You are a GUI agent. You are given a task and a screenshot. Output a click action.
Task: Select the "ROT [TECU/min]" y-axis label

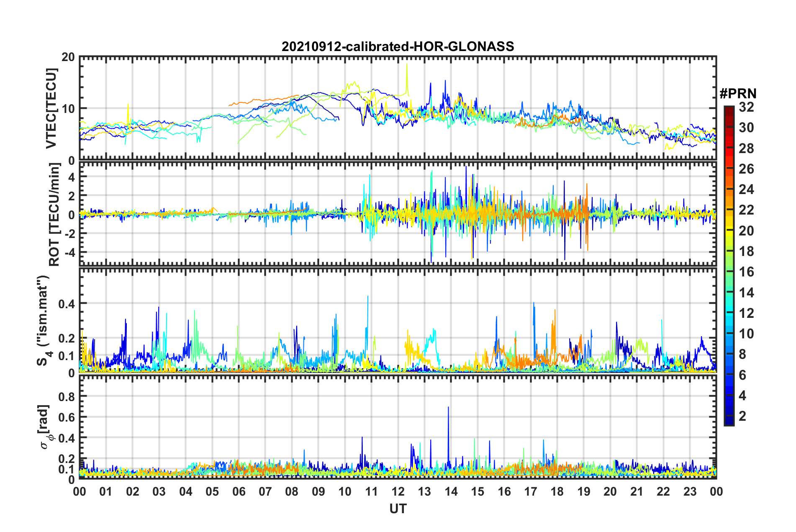click(54, 215)
